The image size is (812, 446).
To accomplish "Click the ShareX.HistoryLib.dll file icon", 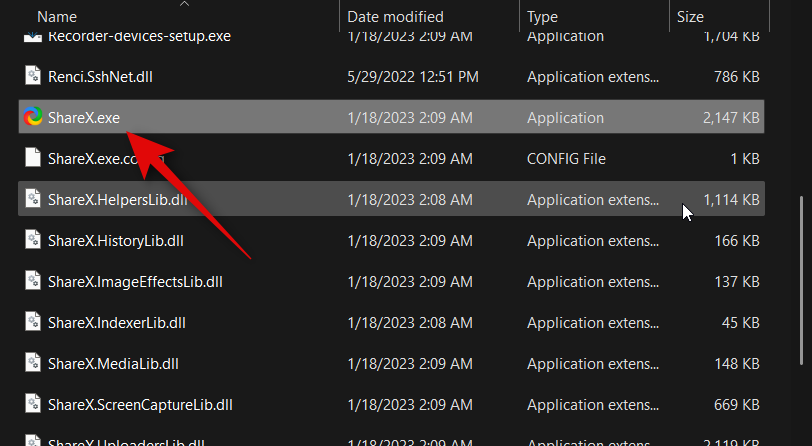I will (33, 240).
